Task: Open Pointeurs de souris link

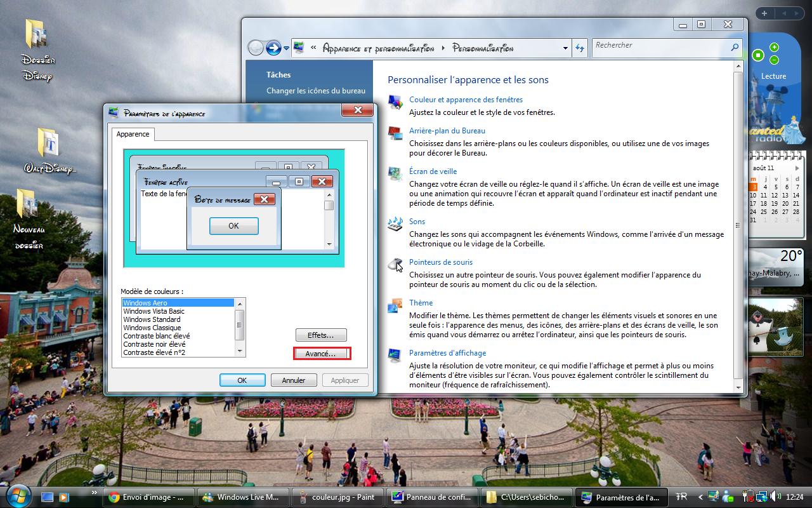Action: click(441, 262)
